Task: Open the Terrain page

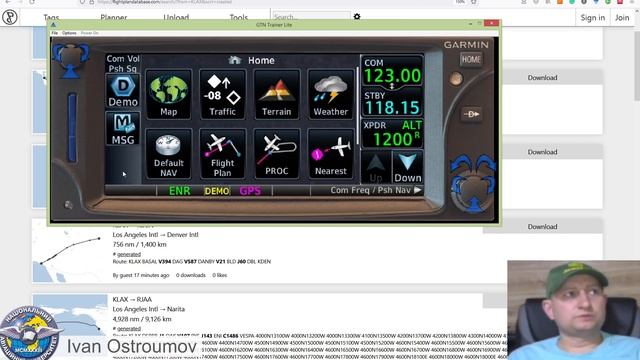Action: click(276, 95)
